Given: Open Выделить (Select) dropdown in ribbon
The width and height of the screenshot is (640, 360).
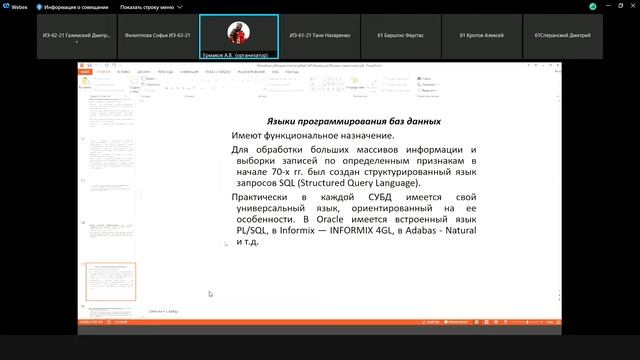Looking at the screenshot, I should tap(427, 90).
